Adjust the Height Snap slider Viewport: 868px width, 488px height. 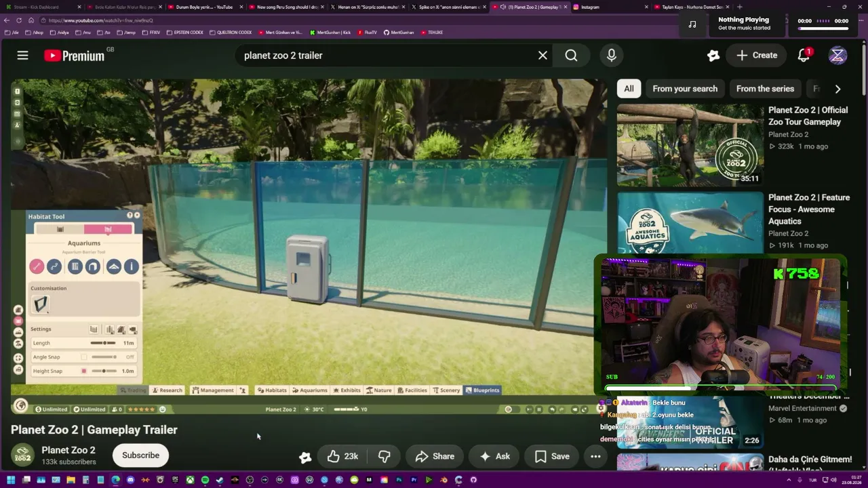(x=104, y=371)
